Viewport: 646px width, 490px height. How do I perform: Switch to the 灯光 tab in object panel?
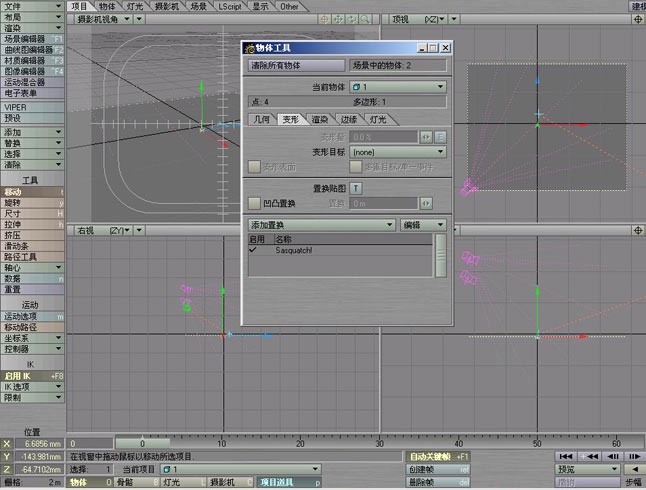point(378,120)
